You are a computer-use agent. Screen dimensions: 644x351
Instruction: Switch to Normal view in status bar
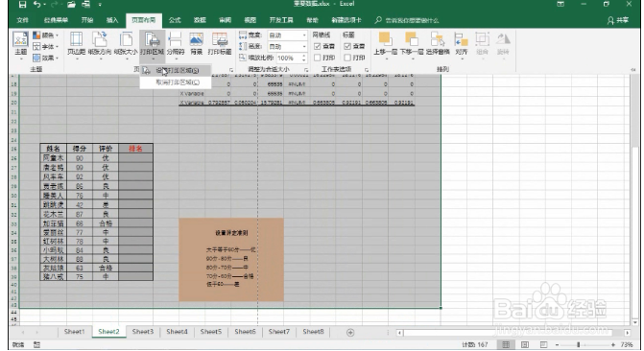[506, 345]
